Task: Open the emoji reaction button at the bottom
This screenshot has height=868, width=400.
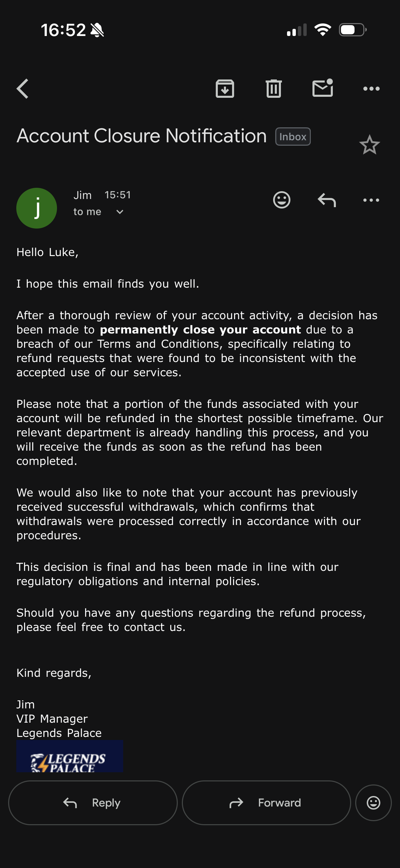Action: pyautogui.click(x=374, y=803)
